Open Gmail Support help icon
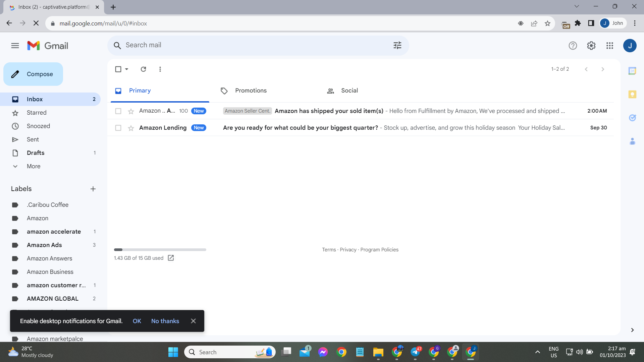The height and width of the screenshot is (362, 644). (x=573, y=46)
